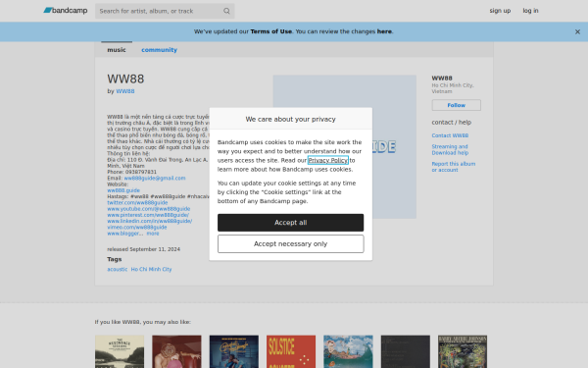Viewport: 588px width, 368px height.
Task: Open the www.youtube.com/@ww888guide link
Action: 149,209
